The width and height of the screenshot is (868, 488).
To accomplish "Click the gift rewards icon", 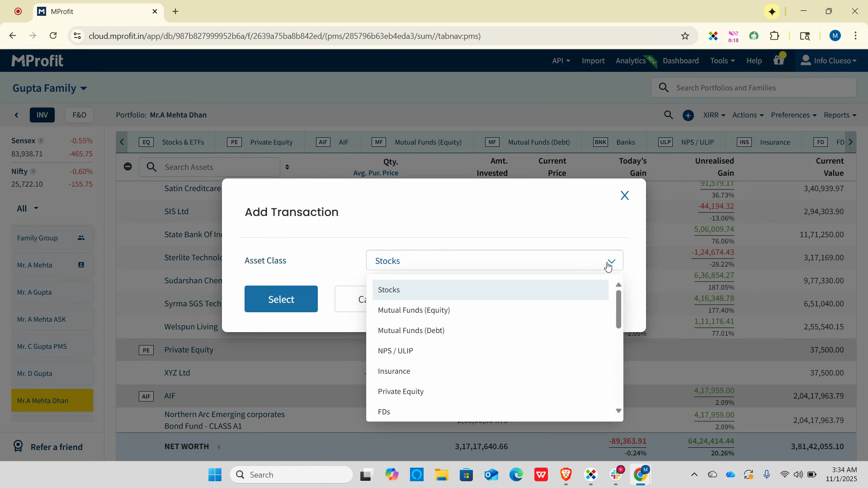I will click(778, 60).
